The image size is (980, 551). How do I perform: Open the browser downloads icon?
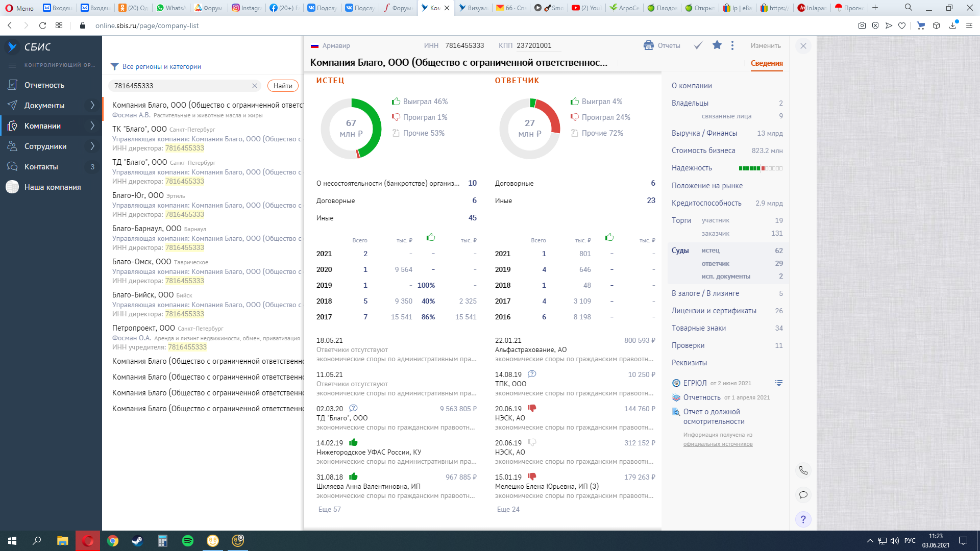(952, 26)
